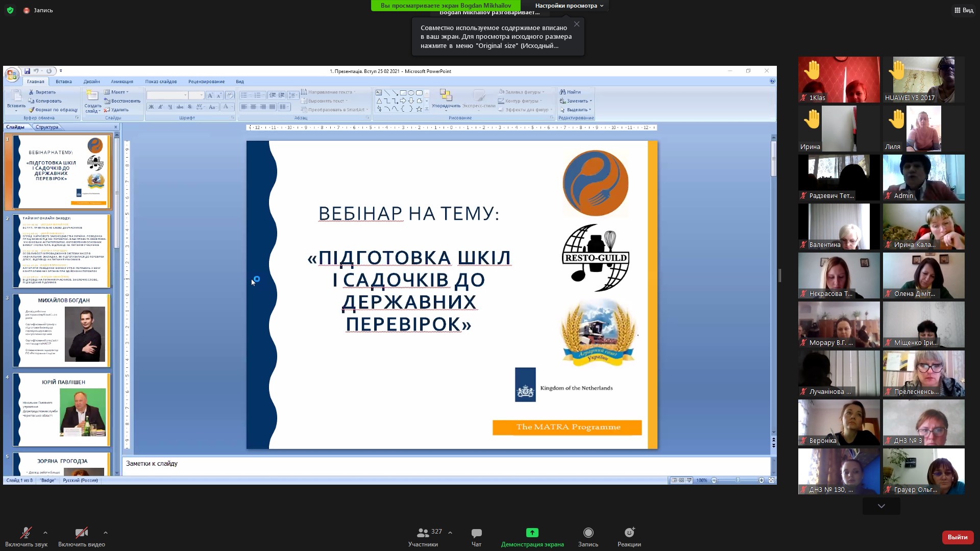This screenshot has height=551, width=980.
Task: Open the Участники participants panel
Action: [423, 537]
